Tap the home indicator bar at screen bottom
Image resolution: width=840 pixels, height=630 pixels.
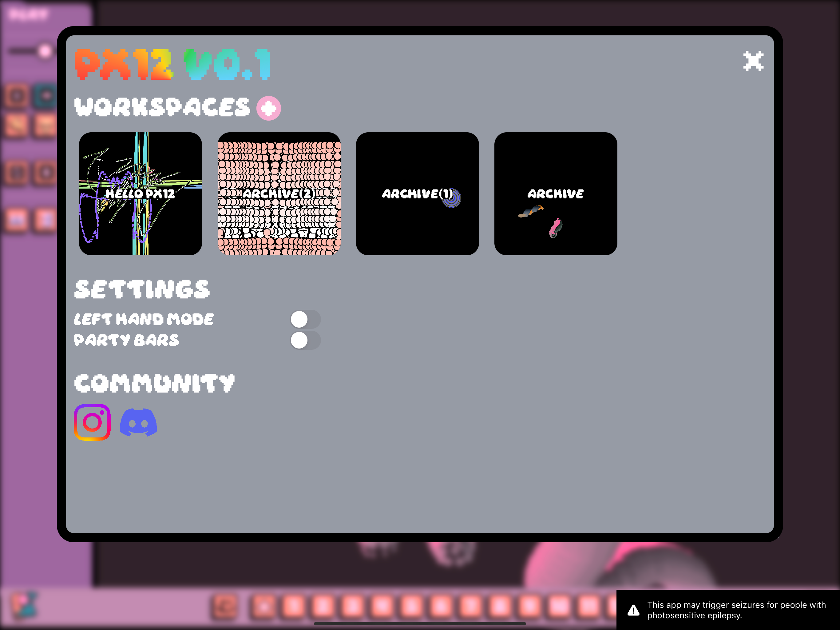420,624
